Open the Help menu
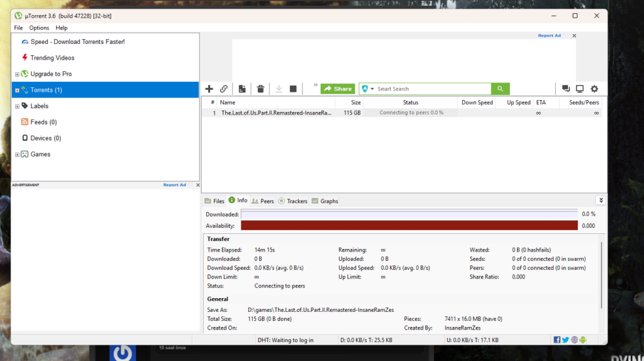The width and height of the screenshot is (644, 361). [62, 28]
